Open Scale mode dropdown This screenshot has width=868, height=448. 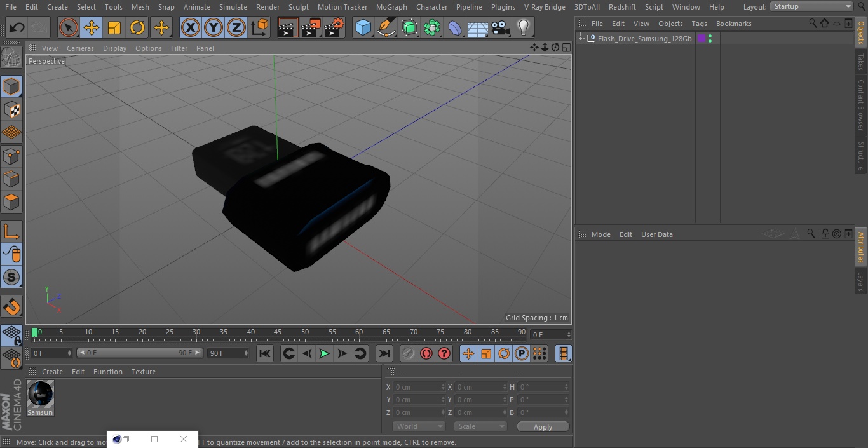480,426
